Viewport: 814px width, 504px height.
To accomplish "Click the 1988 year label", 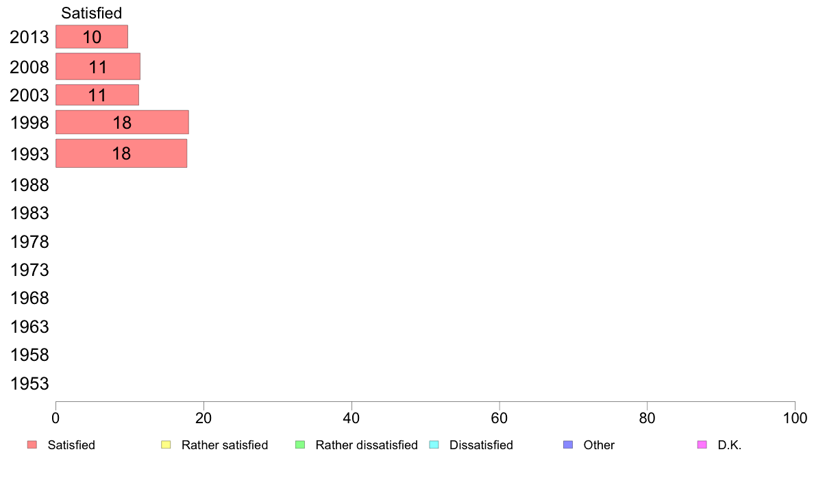I will (29, 185).
